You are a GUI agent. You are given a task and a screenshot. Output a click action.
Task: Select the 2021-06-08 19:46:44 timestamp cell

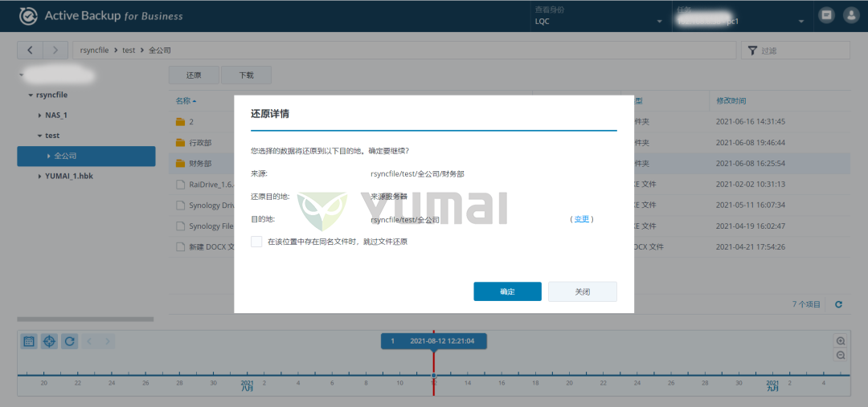(x=751, y=143)
